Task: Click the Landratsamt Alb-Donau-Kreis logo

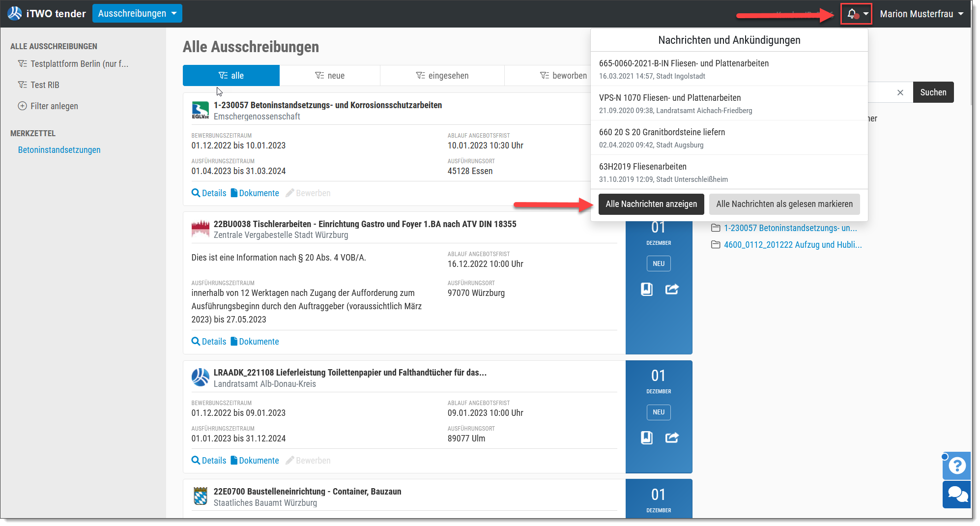Action: tap(200, 378)
